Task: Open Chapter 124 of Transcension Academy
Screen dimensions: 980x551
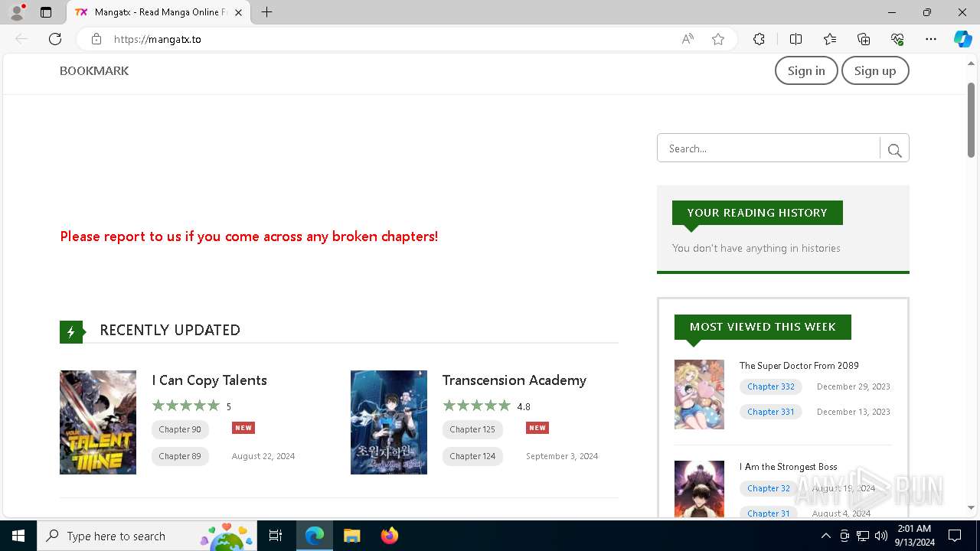Action: pyautogui.click(x=472, y=456)
